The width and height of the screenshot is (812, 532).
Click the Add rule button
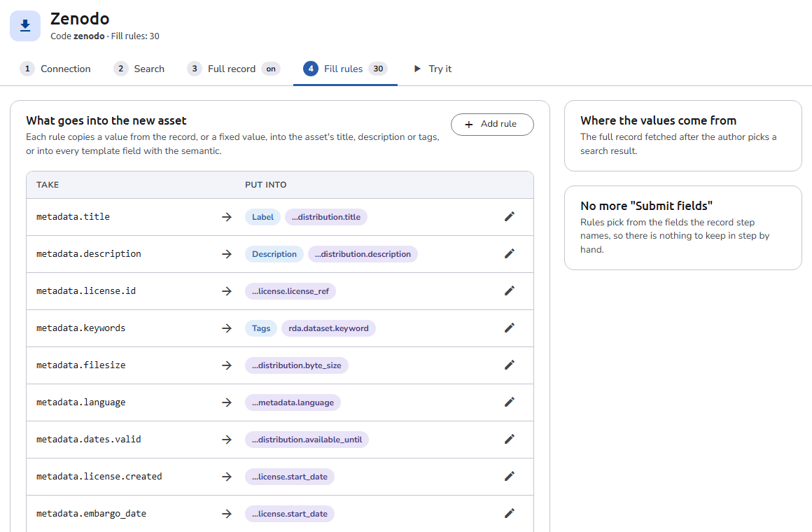[492, 125]
